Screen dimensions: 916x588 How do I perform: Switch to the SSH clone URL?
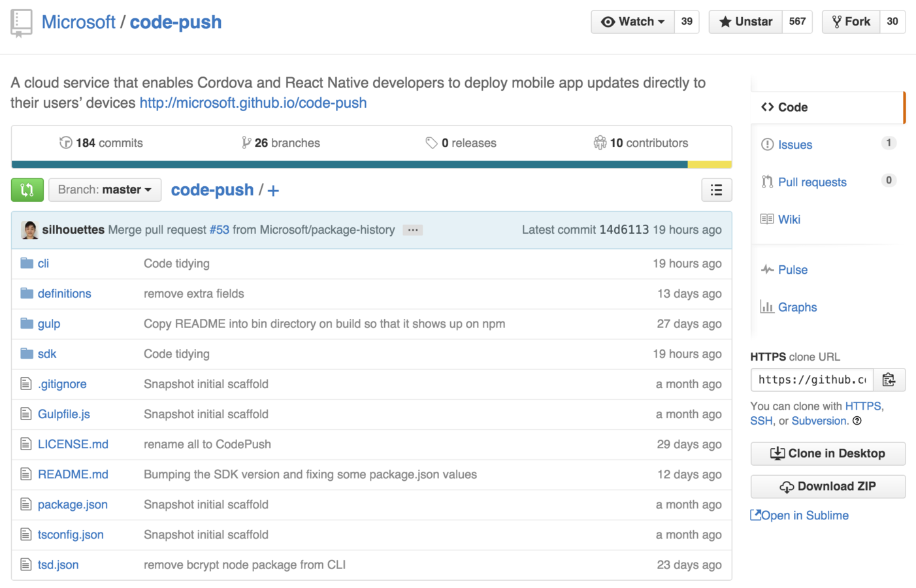coord(761,421)
